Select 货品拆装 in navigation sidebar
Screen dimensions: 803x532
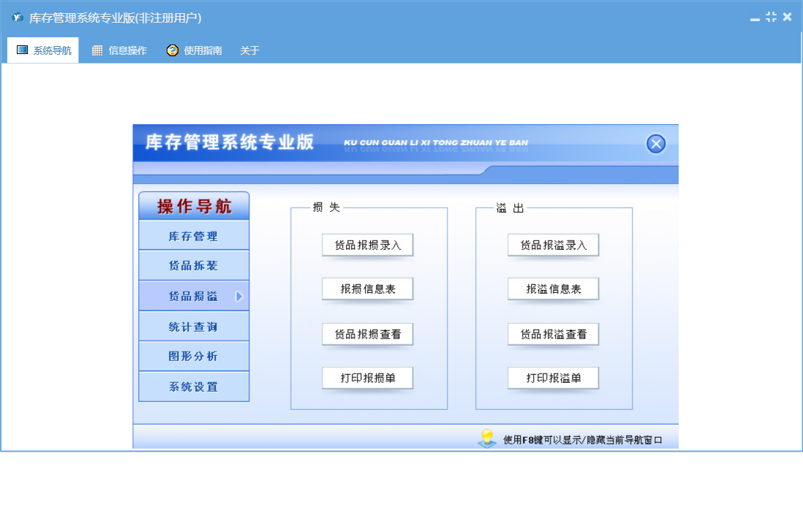coord(194,266)
